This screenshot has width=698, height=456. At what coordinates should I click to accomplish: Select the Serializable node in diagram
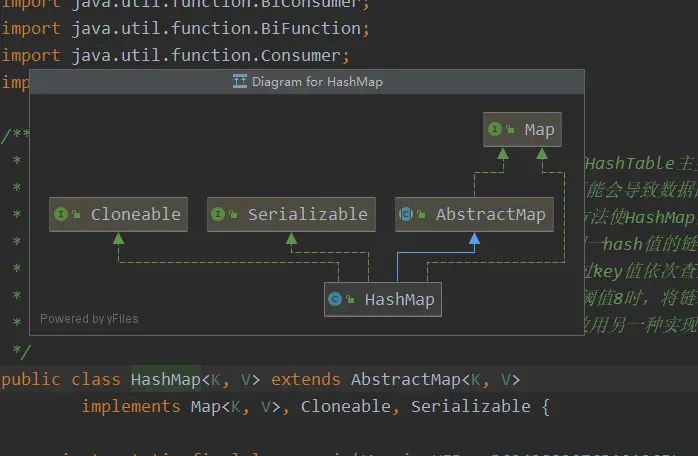click(x=291, y=214)
